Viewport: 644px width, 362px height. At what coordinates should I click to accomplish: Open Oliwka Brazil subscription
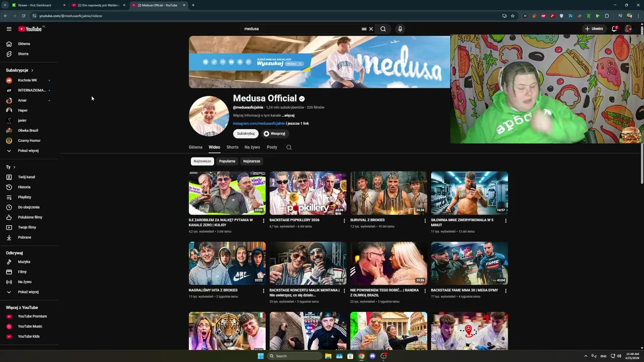coord(29,131)
